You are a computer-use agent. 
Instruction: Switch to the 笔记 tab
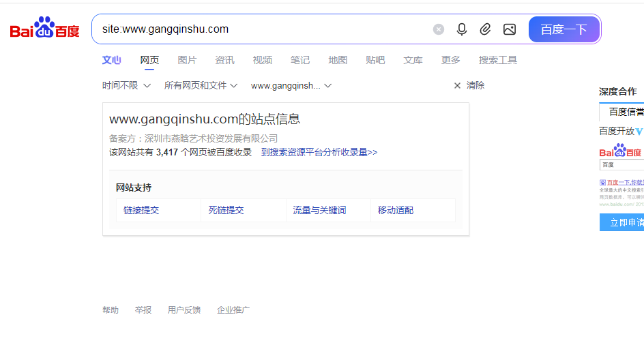(x=300, y=60)
